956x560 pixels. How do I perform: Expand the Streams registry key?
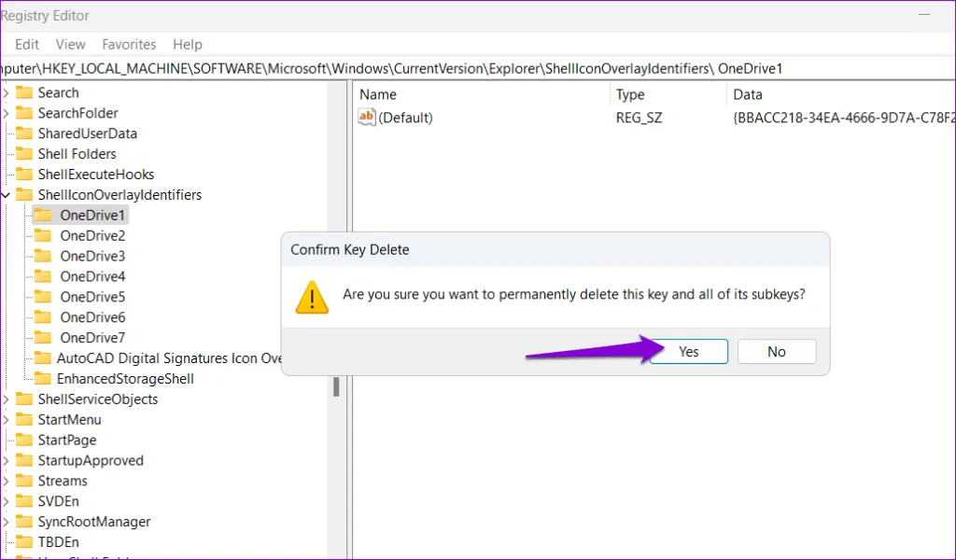pyautogui.click(x=7, y=481)
